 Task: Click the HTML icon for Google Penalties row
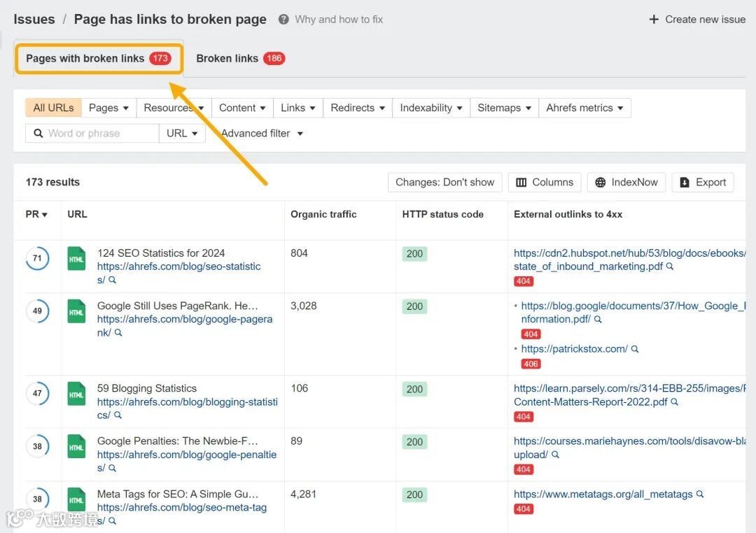[x=76, y=447]
